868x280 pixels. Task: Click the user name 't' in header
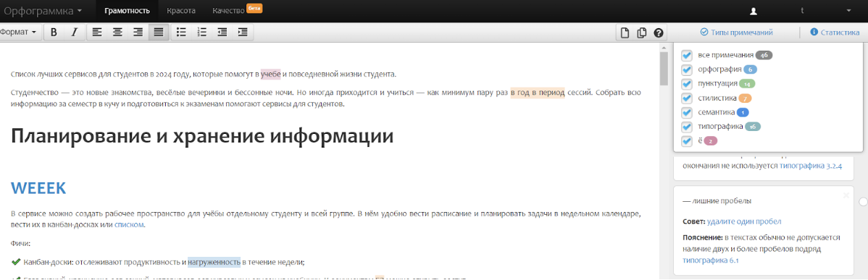[802, 11]
